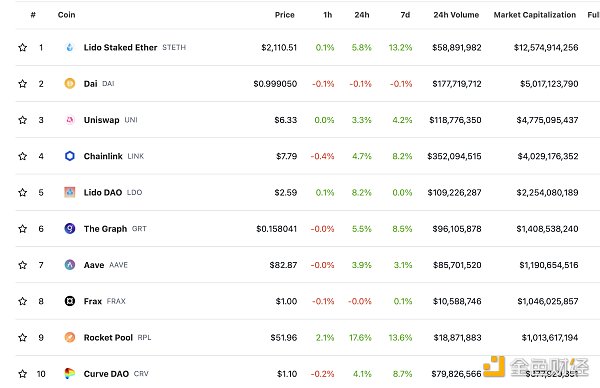Click the Rocket Pool RPL icon

coord(70,337)
